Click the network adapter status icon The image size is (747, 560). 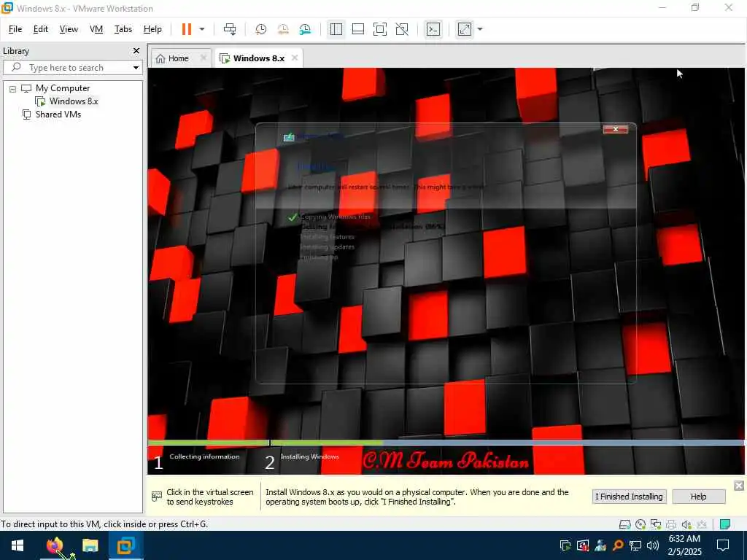656,524
